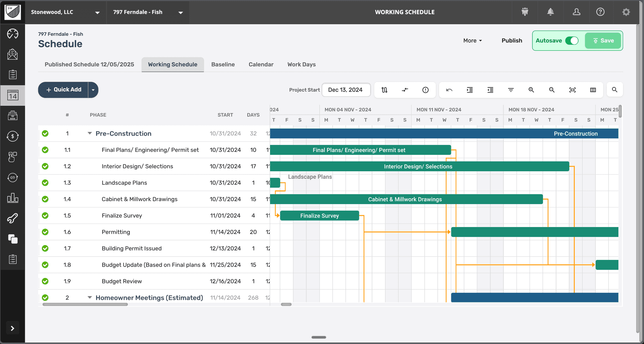This screenshot has height=344, width=644.
Task: Switch to the Baseline tab
Action: tap(223, 64)
